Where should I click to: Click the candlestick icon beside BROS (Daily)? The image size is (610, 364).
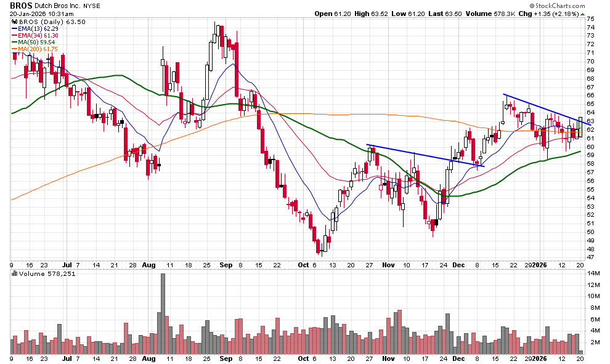point(15,22)
